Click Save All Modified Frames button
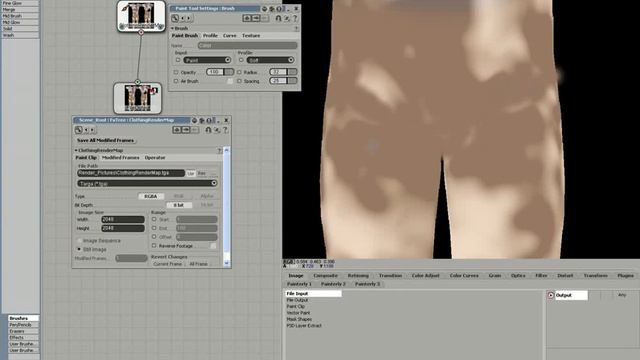 105,140
